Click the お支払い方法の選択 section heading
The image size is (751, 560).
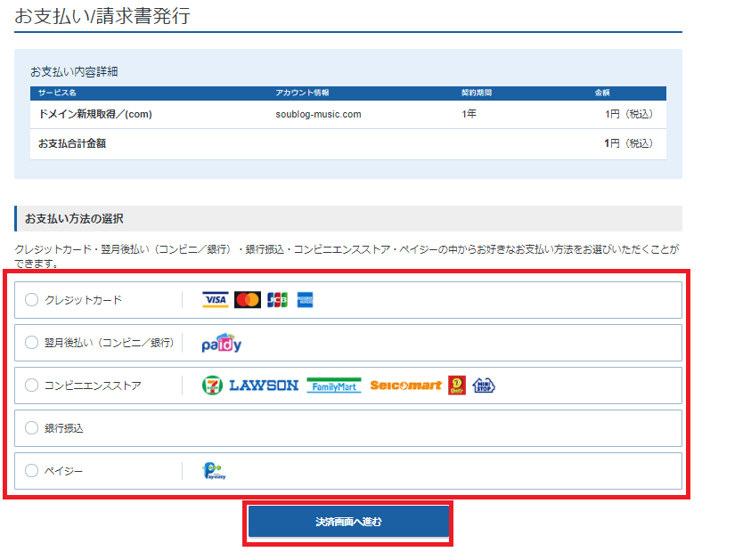(74, 219)
